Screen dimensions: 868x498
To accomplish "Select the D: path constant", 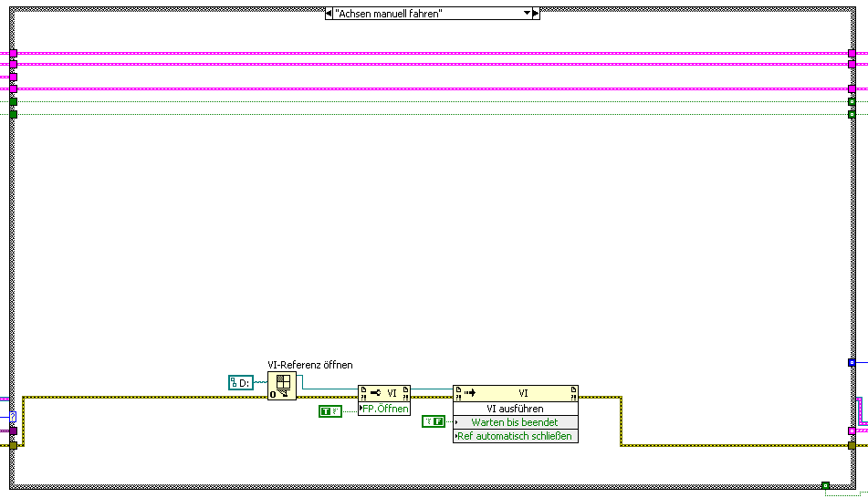I will coord(241,382).
